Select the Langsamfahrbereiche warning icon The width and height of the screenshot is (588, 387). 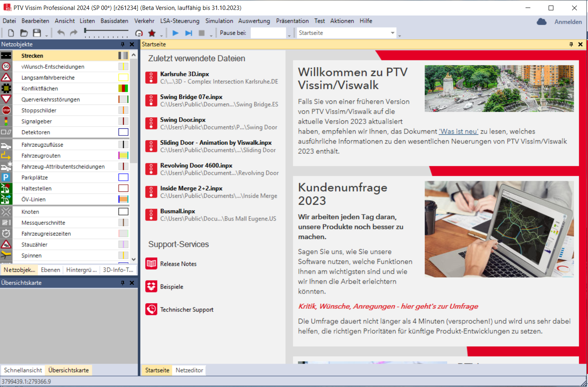pos(6,77)
